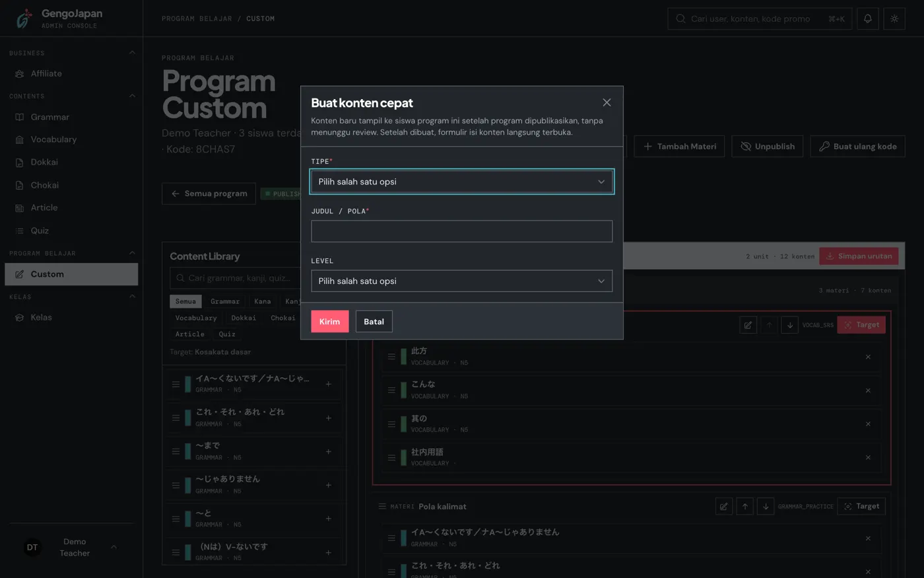
Task: Click drag handle of Pola kalimat materi
Action: pos(382,507)
